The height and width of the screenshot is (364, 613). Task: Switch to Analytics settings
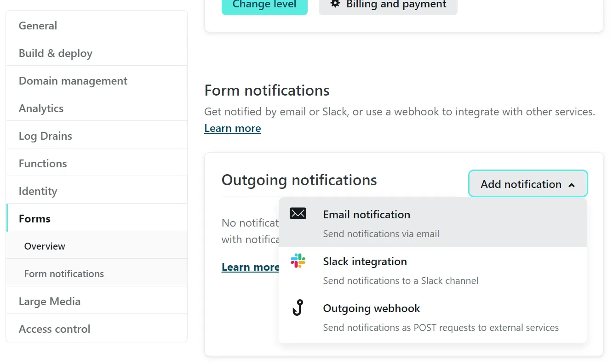click(97, 108)
